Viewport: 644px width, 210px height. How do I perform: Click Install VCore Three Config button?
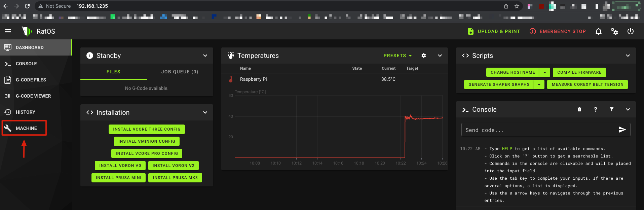pos(147,129)
